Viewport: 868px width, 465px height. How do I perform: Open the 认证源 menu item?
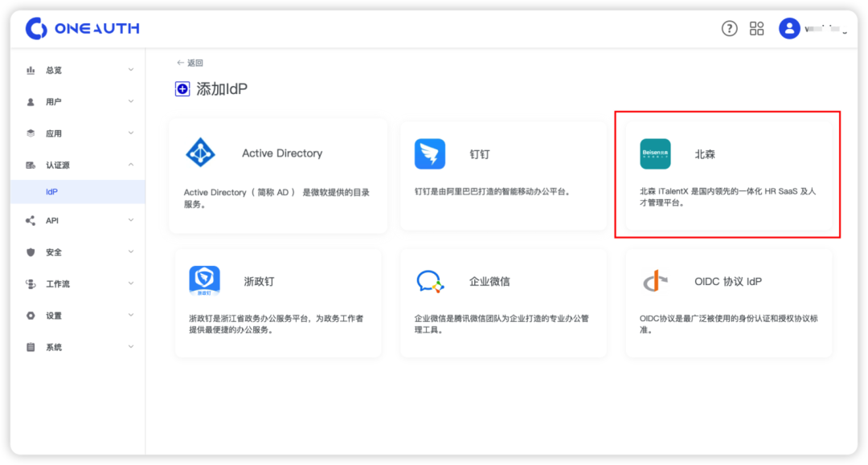coord(78,165)
